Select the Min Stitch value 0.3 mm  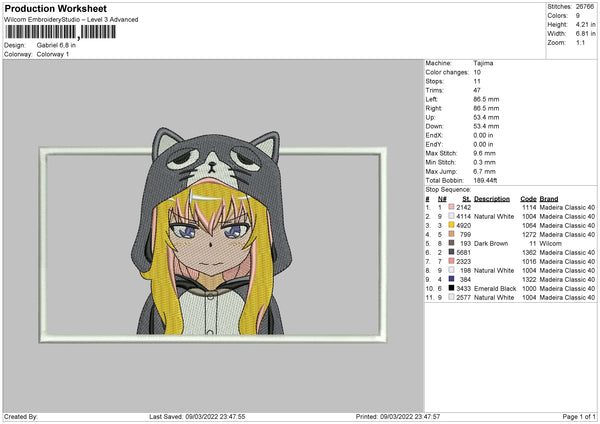click(484, 162)
